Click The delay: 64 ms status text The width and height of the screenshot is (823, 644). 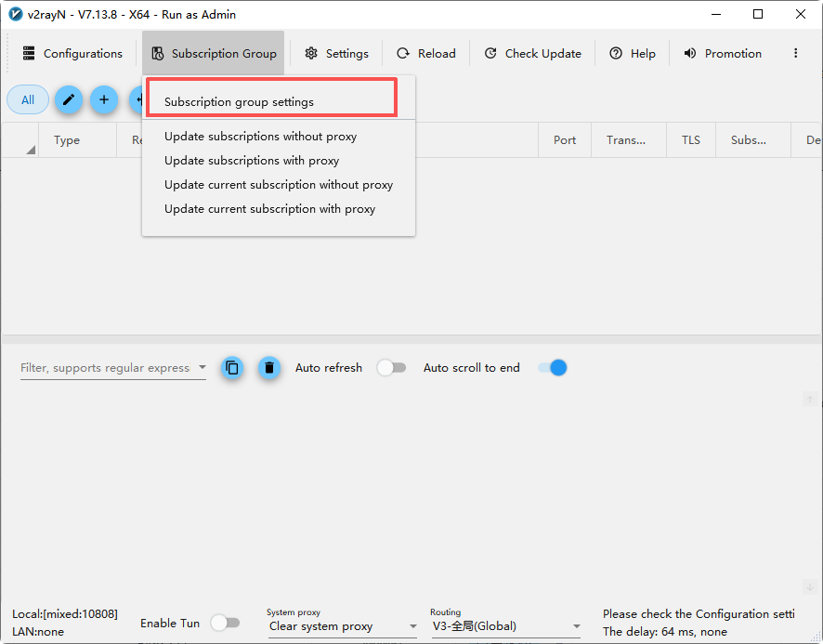pos(664,631)
